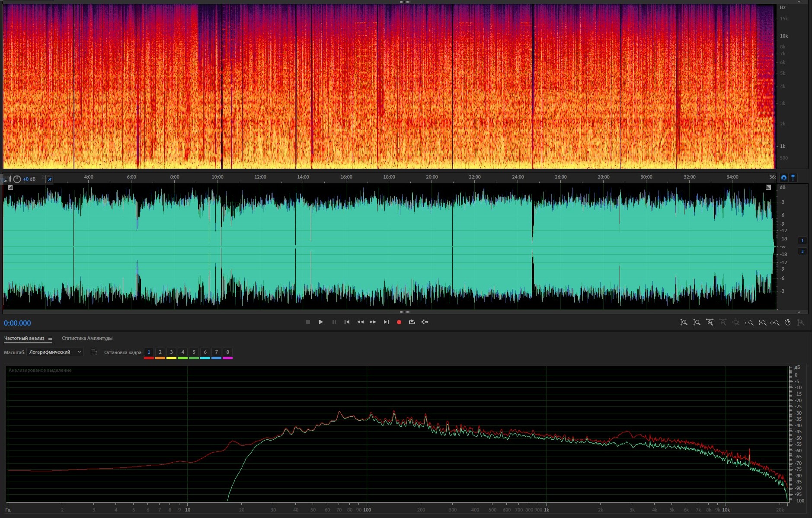The image size is (812, 518).
Task: Toggle snapping magnet icon above the dB scale
Action: [783, 178]
